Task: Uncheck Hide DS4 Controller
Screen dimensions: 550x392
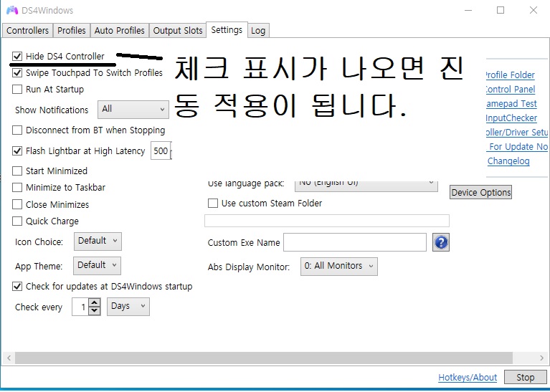Action: [x=17, y=56]
